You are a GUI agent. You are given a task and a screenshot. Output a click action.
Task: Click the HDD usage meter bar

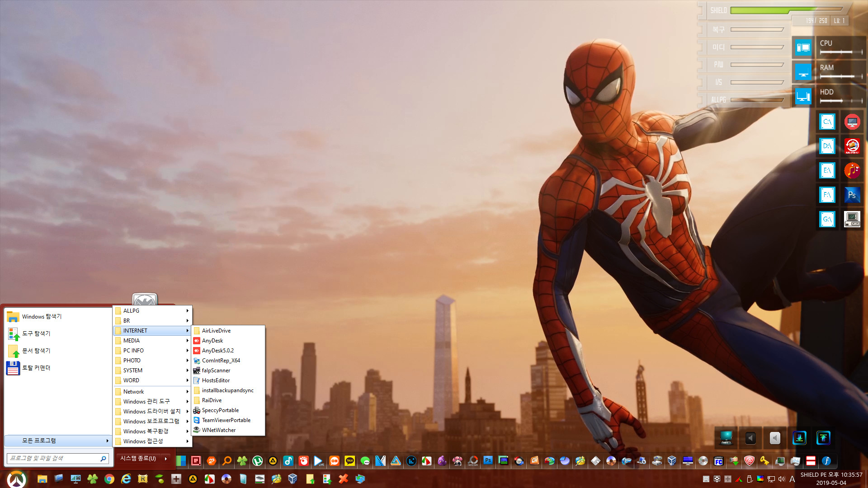pyautogui.click(x=841, y=101)
